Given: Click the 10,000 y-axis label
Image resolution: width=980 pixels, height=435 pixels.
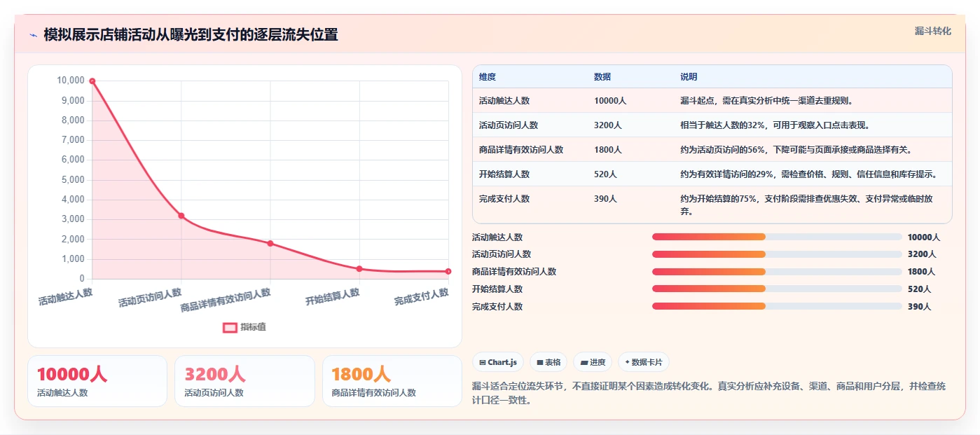Looking at the screenshot, I should point(71,81).
